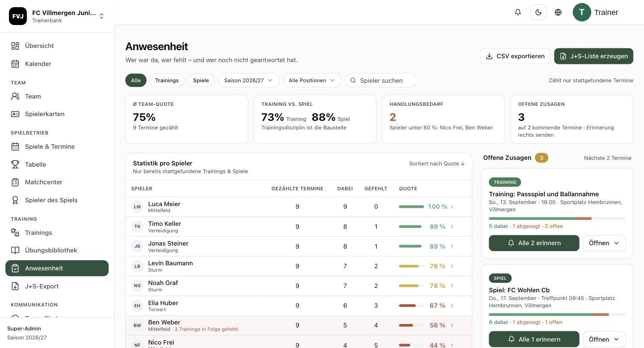Open the notifications bell icon
The image size is (644, 348).
pos(518,12)
